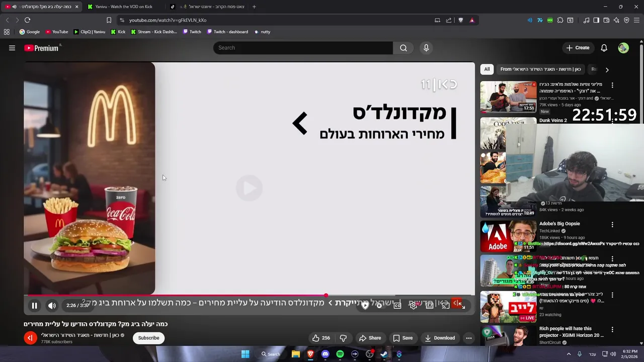Go to YouTube Premium home logo

click(x=41, y=48)
